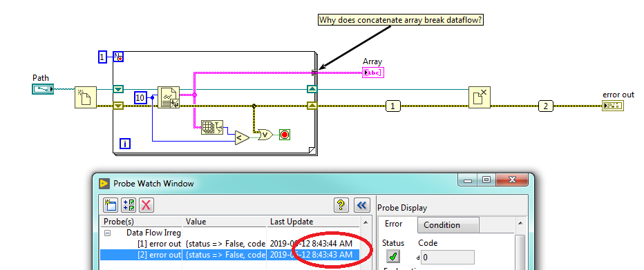This screenshot has width=644, height=270.
Task: Select the Less Than comparison node
Action: (x=242, y=137)
